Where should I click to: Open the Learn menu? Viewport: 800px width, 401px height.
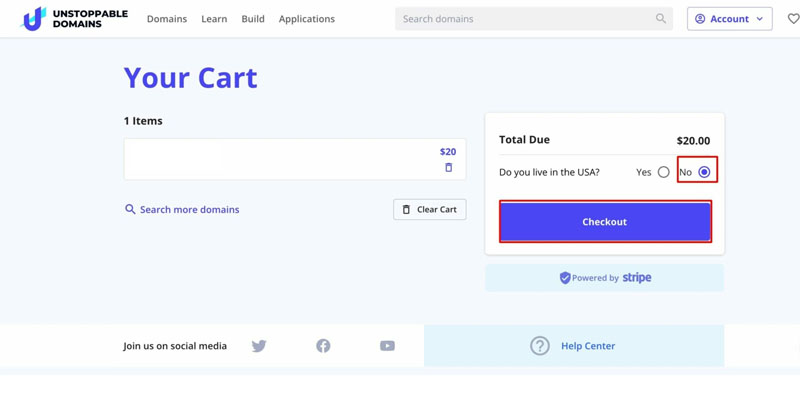point(214,19)
